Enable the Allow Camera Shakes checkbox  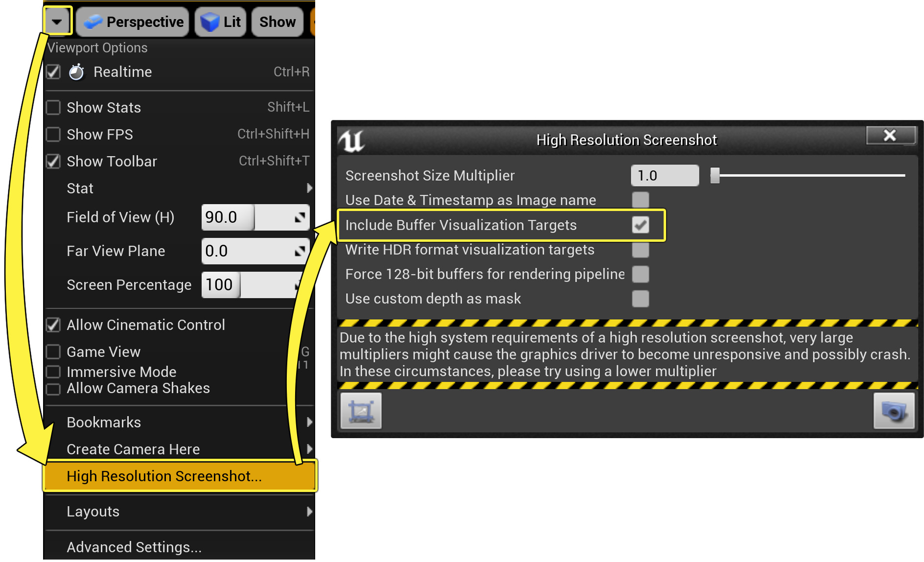[53, 389]
